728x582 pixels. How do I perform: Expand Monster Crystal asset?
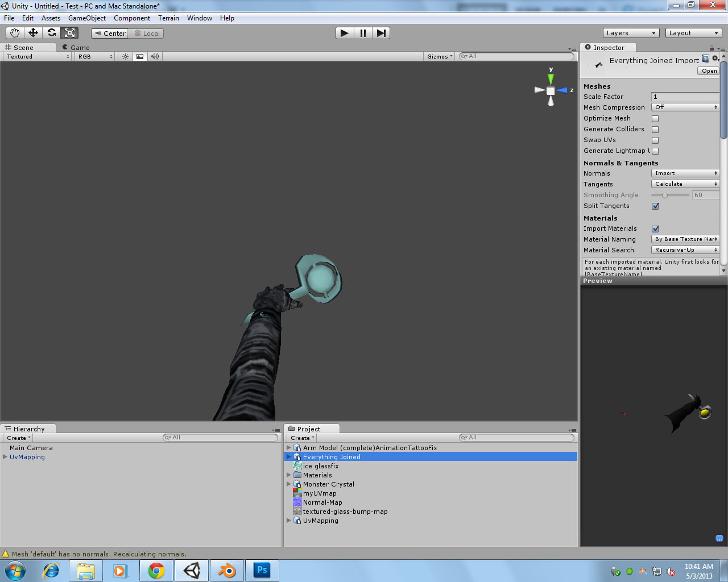pyautogui.click(x=289, y=484)
